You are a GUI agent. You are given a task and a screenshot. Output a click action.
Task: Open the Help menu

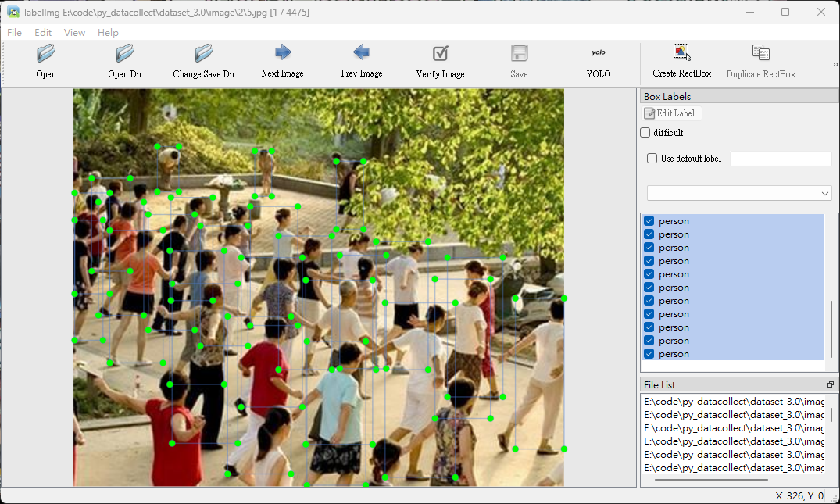[108, 33]
